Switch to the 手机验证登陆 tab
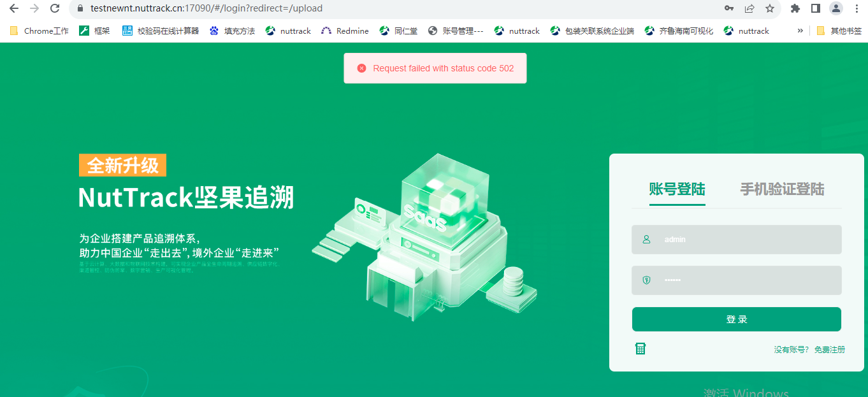 (x=782, y=189)
